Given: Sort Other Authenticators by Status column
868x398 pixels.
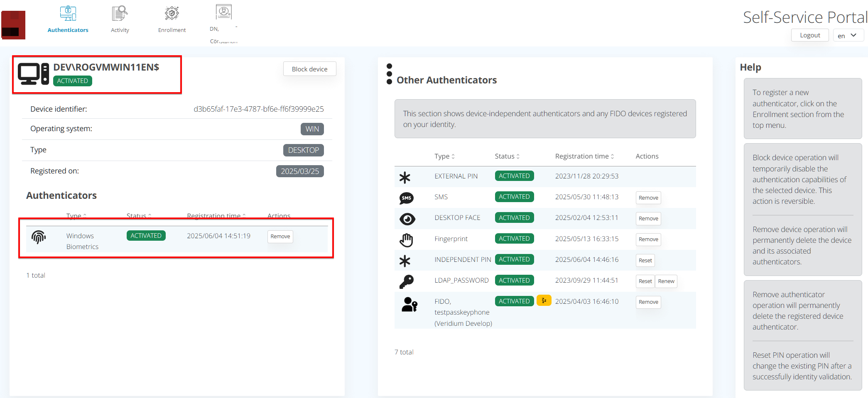Looking at the screenshot, I should coord(507,156).
